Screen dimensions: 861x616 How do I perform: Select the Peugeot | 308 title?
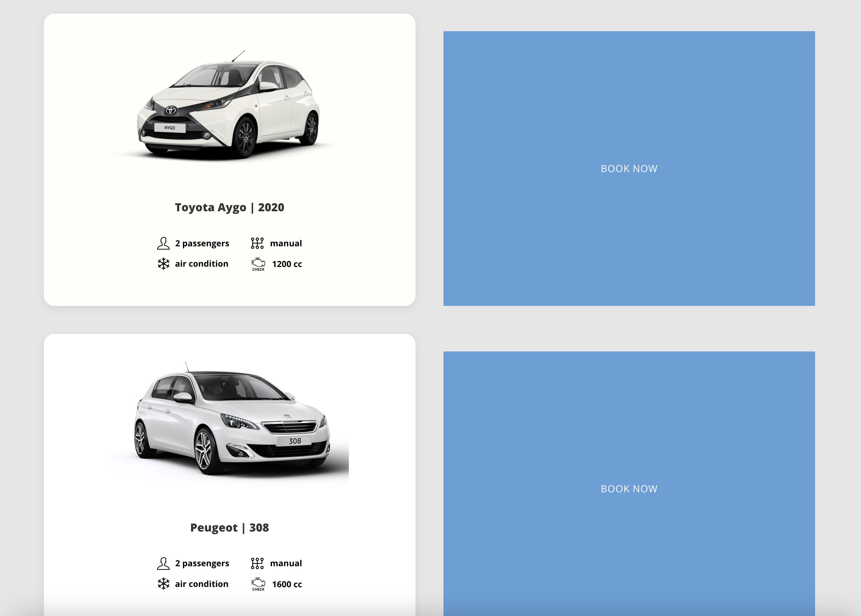230,528
